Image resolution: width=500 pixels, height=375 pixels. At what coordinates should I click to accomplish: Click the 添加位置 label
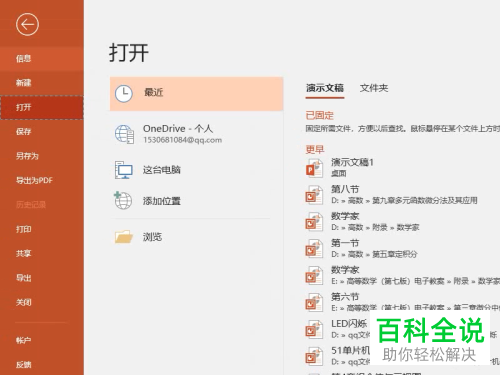162,201
